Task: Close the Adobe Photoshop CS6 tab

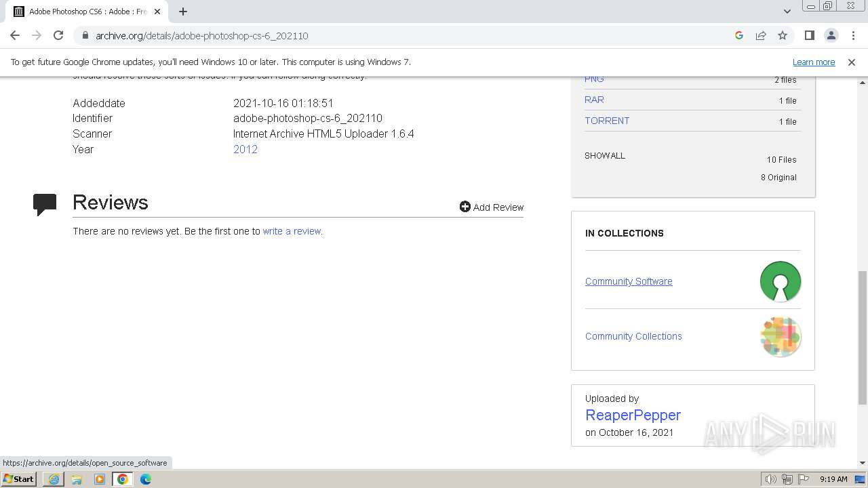Action: click(x=157, y=12)
